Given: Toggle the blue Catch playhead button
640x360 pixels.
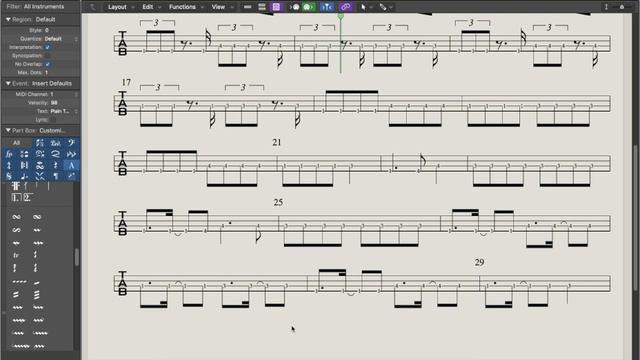Looking at the screenshot, I should pos(327,7).
